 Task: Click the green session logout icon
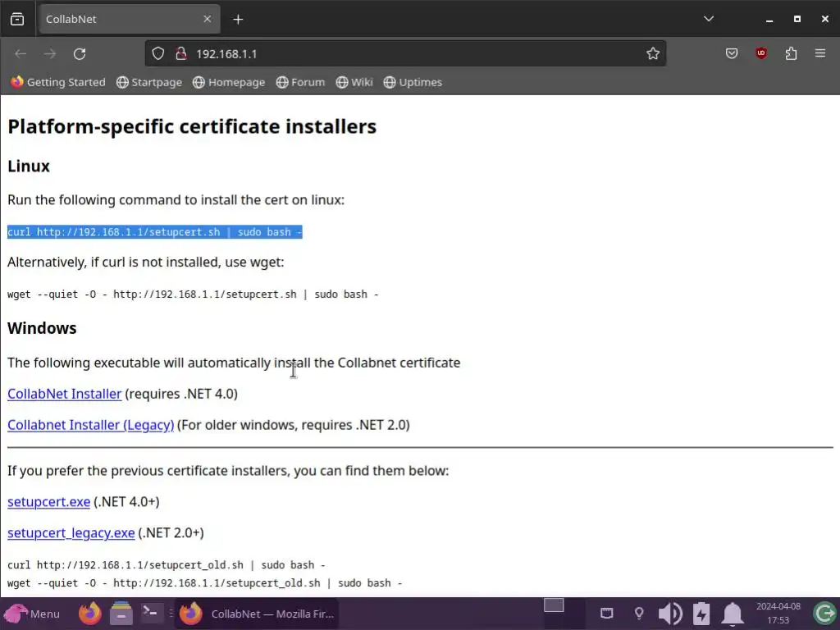pyautogui.click(x=825, y=614)
